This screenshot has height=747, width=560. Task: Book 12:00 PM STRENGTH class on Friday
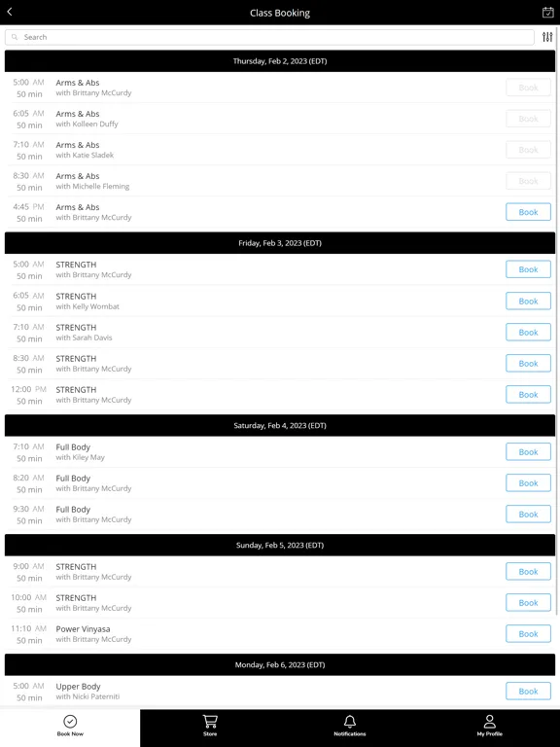tap(528, 395)
